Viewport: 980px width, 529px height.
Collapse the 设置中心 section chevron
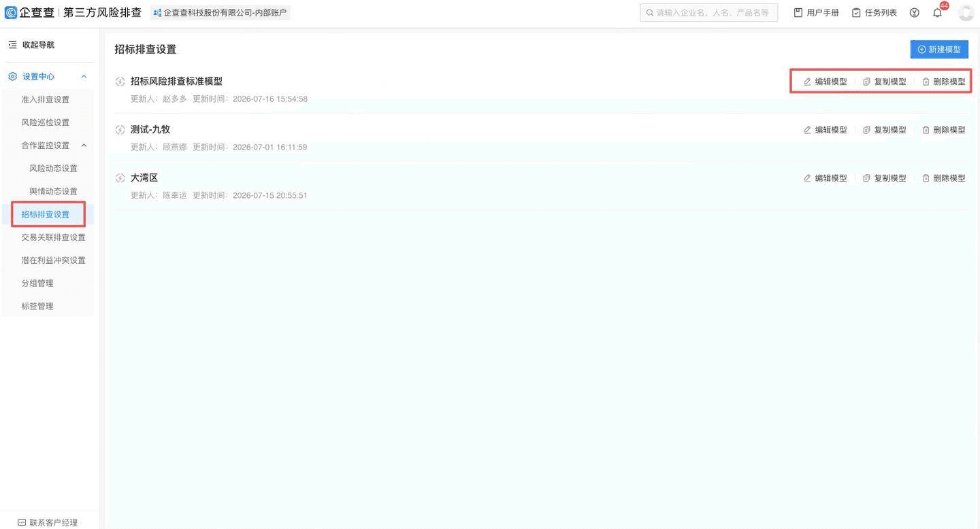pos(84,77)
